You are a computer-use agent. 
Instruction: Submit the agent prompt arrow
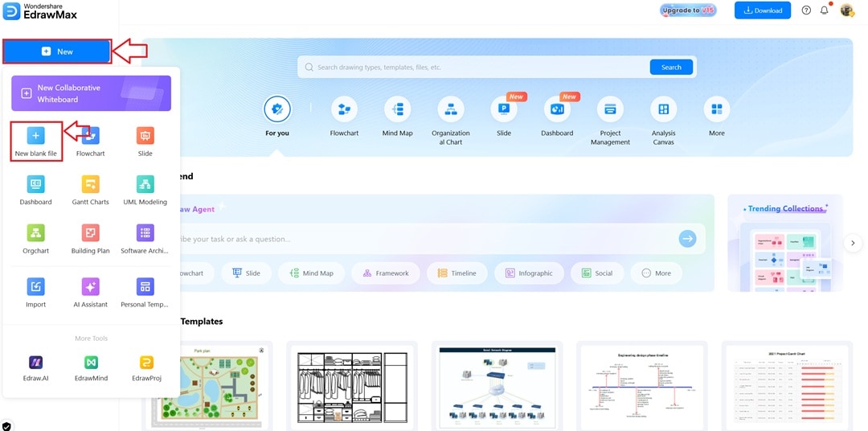[687, 239]
